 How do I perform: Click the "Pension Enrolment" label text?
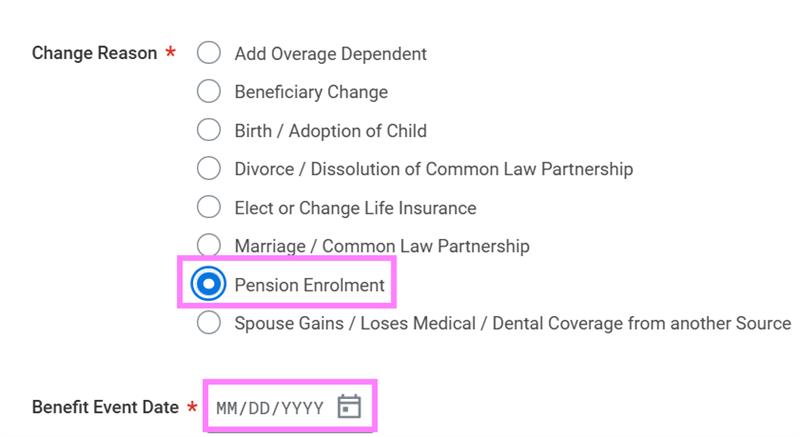(x=309, y=285)
